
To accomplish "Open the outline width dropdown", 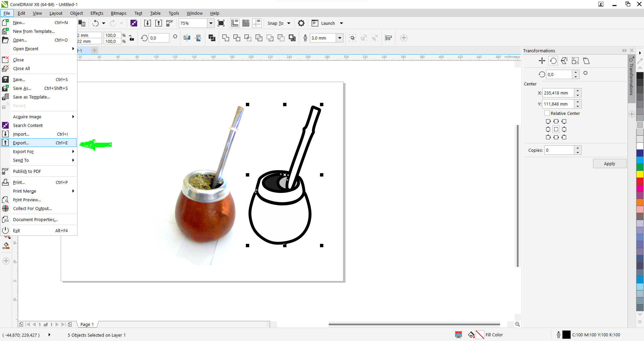I will pyautogui.click(x=340, y=38).
